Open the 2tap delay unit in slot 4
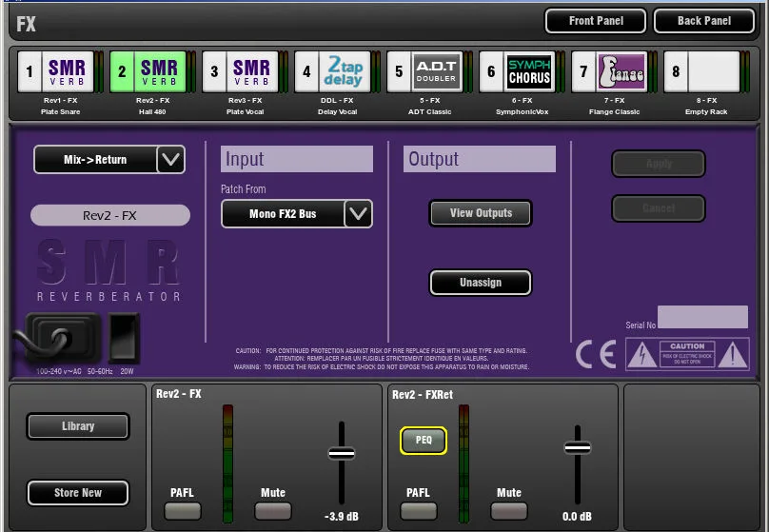 [x=345, y=71]
